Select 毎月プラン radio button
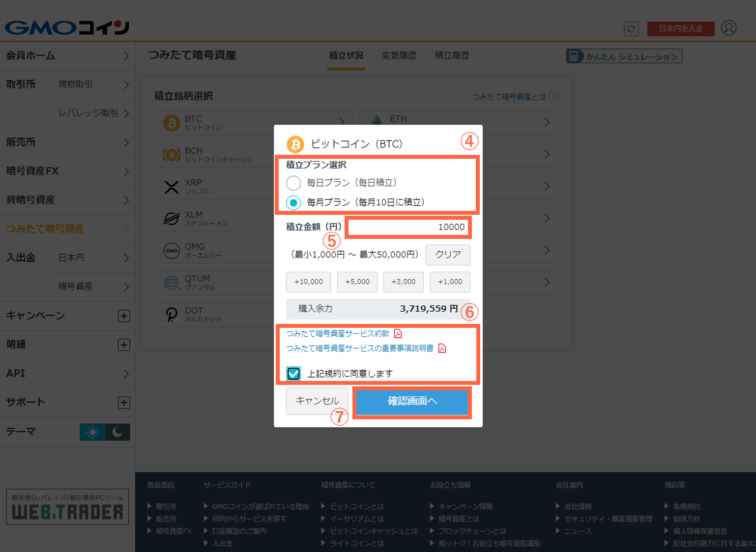The height and width of the screenshot is (552, 756). coord(293,203)
